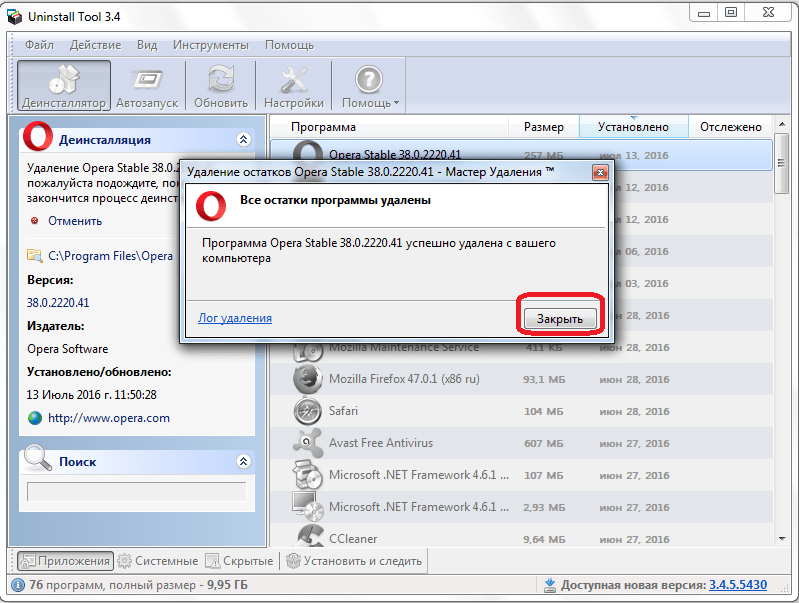The width and height of the screenshot is (799, 603).
Task: Open the http://www.opera.com link
Action: (109, 418)
